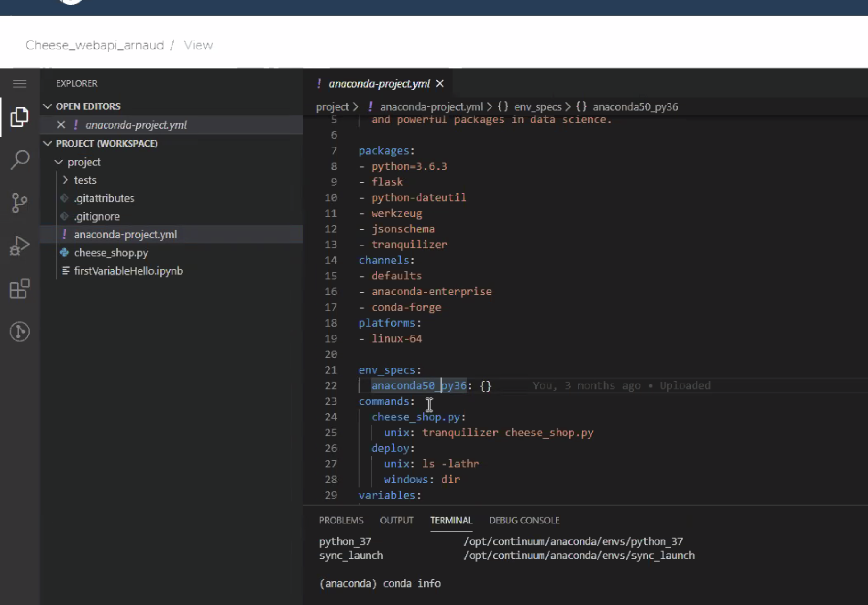Collapse the Project (Workspace) section

48,143
